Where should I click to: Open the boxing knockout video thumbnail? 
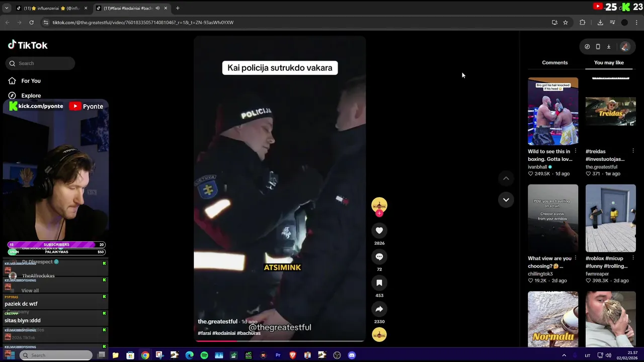(553, 111)
